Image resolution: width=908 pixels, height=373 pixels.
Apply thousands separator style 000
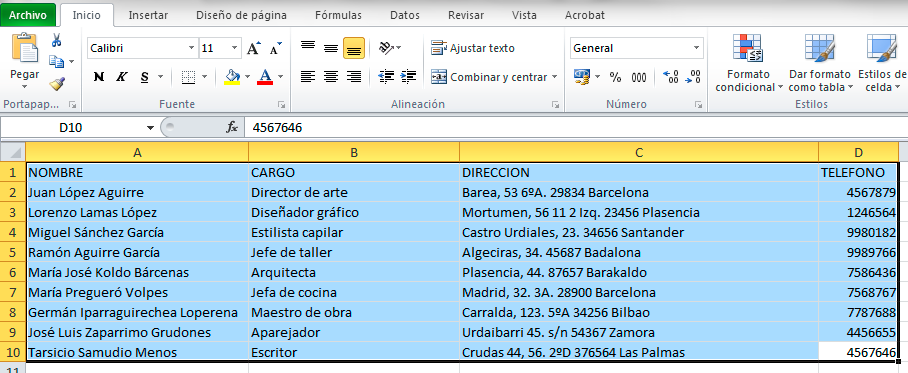(x=639, y=77)
